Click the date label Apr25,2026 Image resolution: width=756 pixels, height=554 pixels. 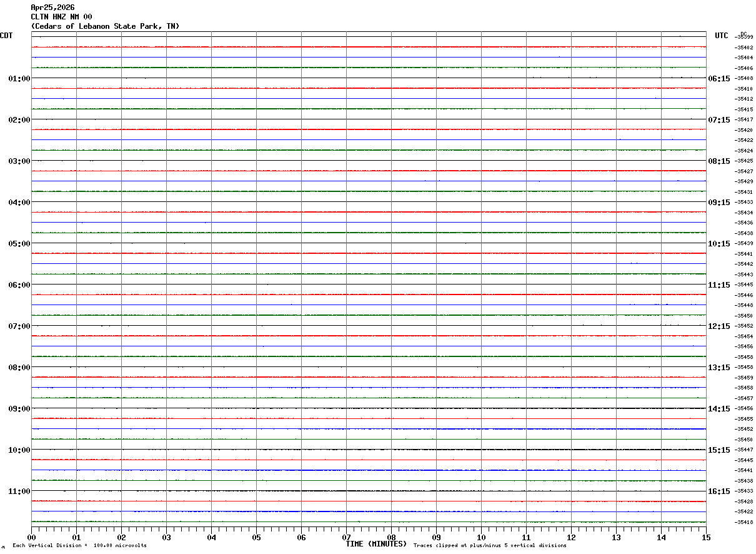(x=52, y=8)
